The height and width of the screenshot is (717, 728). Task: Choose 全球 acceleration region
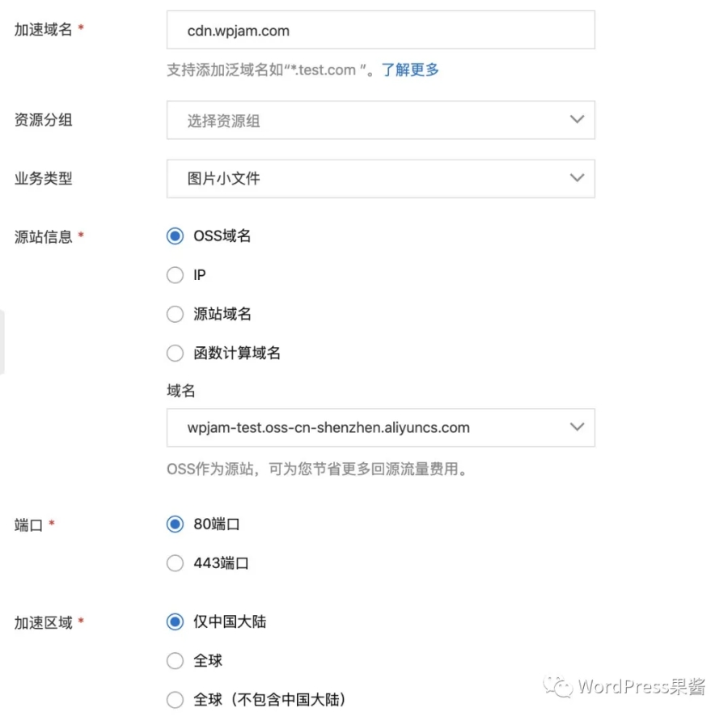pos(175,661)
